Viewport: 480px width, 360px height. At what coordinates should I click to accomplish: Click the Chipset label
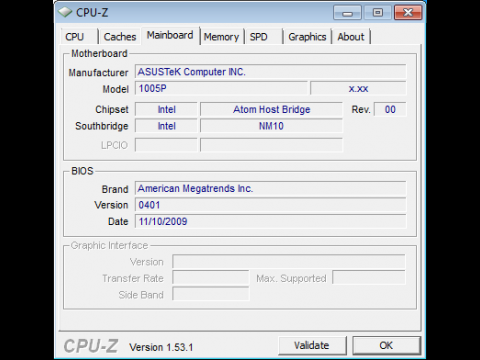point(112,109)
